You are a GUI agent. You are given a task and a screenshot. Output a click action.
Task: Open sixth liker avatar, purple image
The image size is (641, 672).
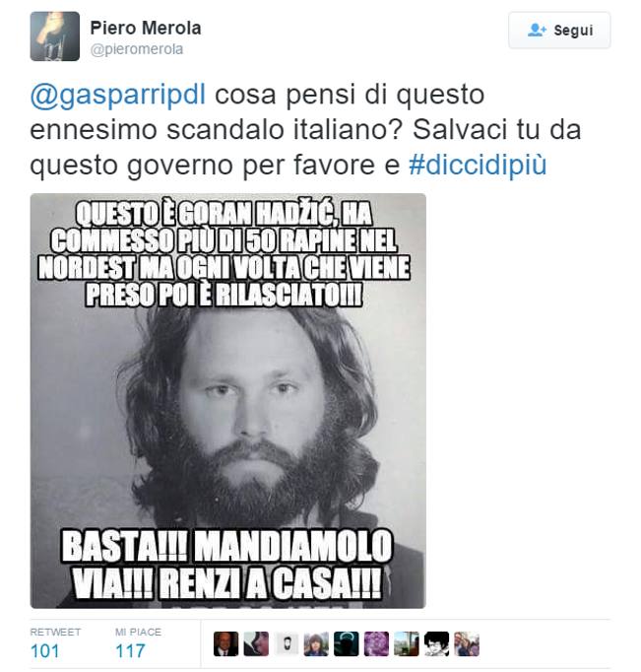pyautogui.click(x=377, y=643)
